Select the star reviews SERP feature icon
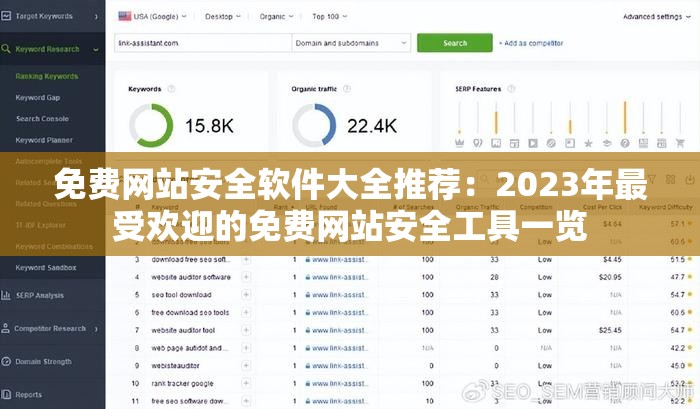700x409 pixels. click(588, 143)
